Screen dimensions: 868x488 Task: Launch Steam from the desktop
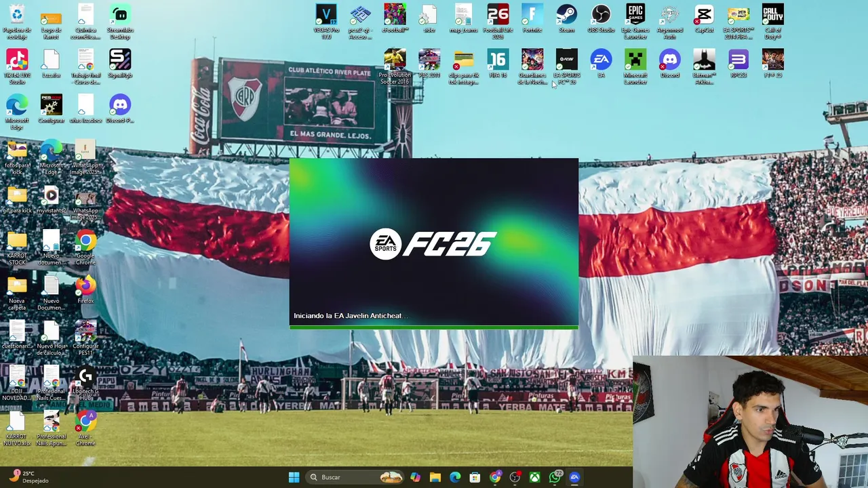566,18
